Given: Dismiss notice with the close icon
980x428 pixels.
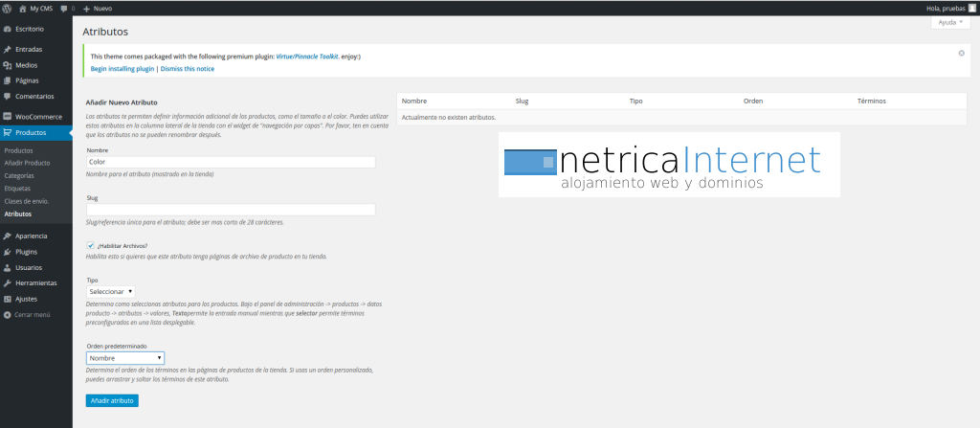Looking at the screenshot, I should click(961, 54).
